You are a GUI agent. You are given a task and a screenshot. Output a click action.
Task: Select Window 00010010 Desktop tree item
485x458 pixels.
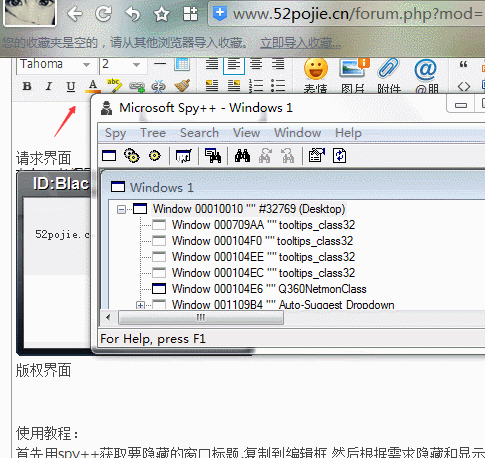(x=249, y=209)
